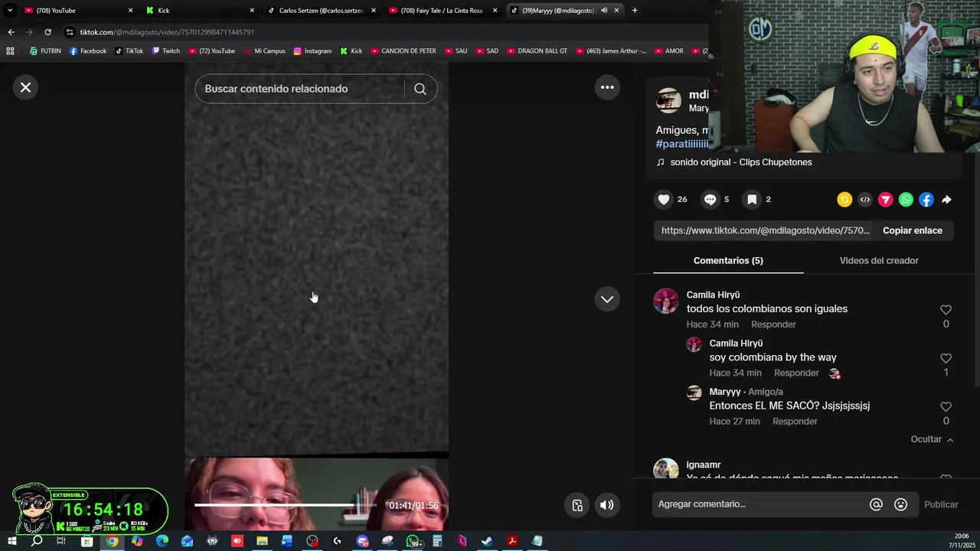Open Windows Start menu
Viewport: 980px width, 551px height.
pos(12,541)
